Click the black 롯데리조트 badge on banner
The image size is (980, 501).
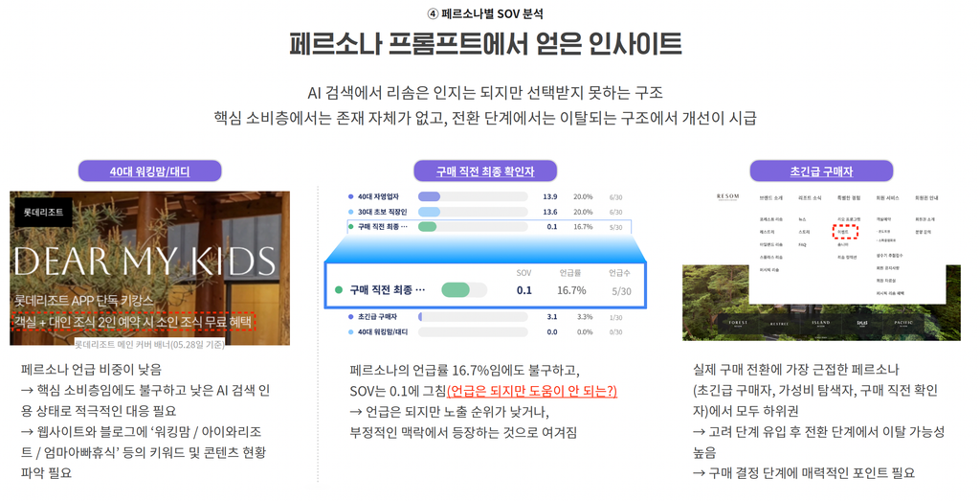click(44, 213)
